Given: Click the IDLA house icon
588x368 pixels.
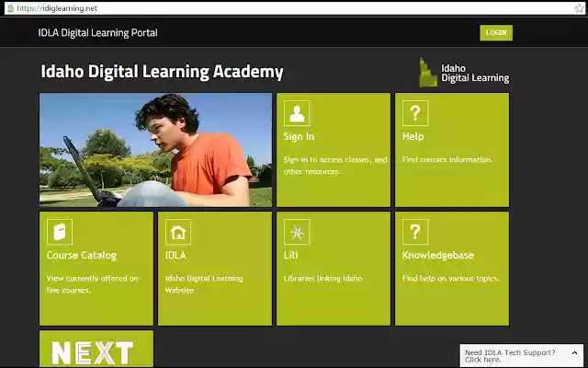Looking at the screenshot, I should tap(178, 232).
